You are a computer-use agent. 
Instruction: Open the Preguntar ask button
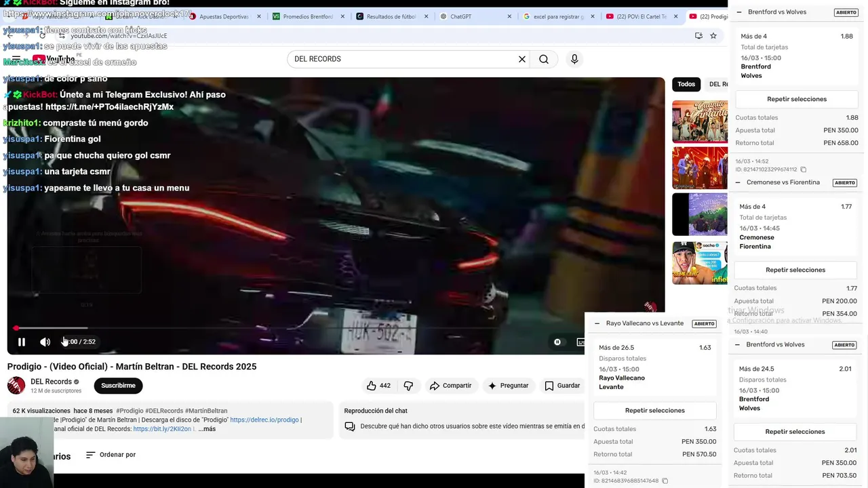pyautogui.click(x=508, y=386)
